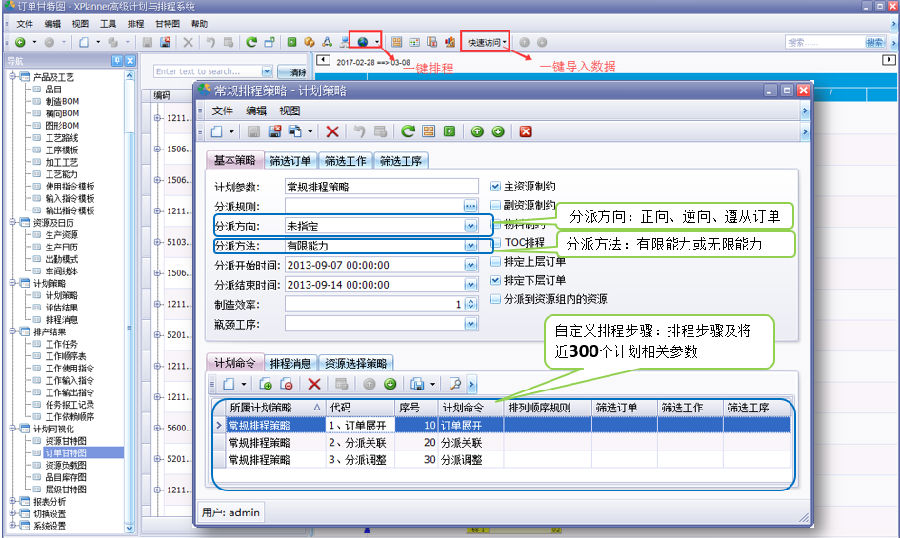Image resolution: width=900 pixels, height=538 pixels.
Task: Click the red X delete icon in dialog toolbar
Action: [x=332, y=131]
